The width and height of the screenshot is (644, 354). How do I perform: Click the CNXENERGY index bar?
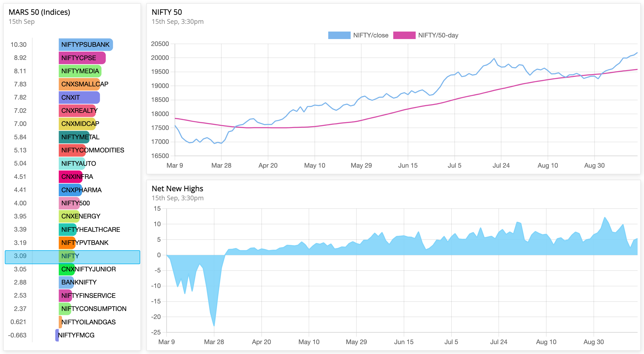(x=69, y=216)
